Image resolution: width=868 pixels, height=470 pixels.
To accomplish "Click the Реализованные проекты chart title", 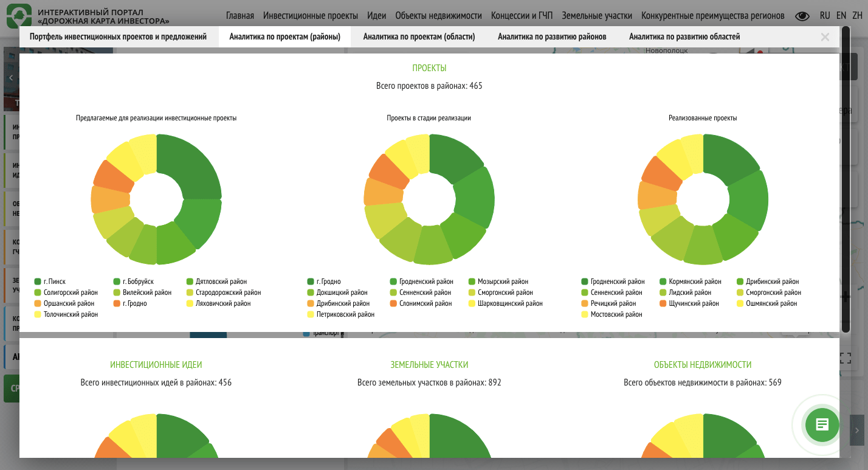I will click(x=703, y=118).
